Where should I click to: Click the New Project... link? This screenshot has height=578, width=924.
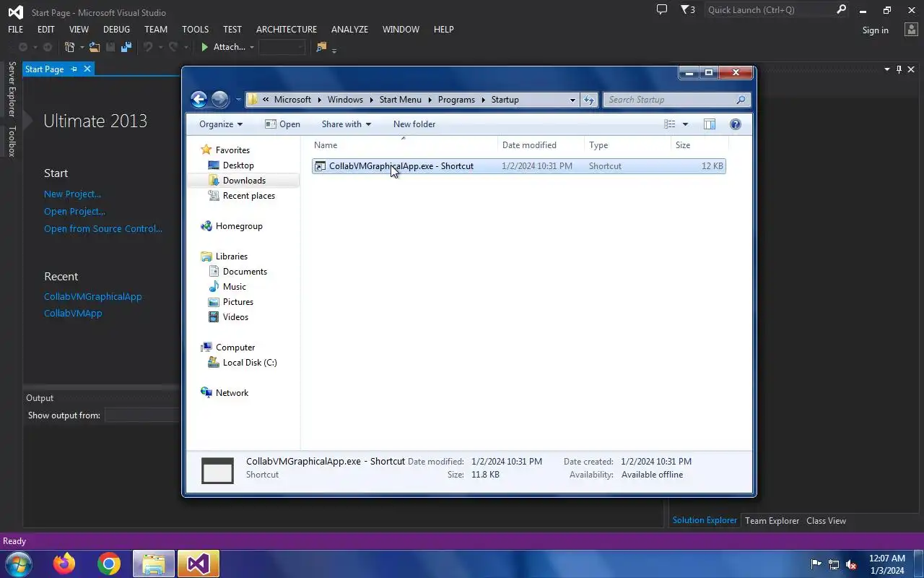click(x=72, y=194)
